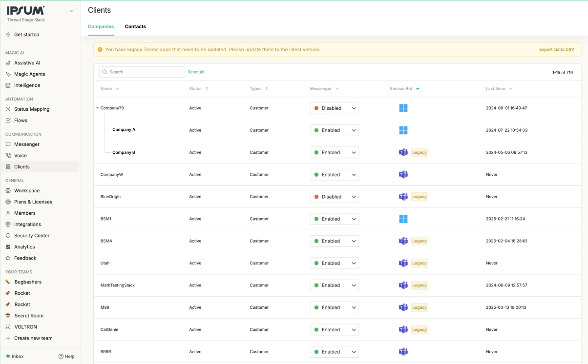Click the Types column filter icon
Image resolution: width=588 pixels, height=364 pixels.
[x=267, y=89]
